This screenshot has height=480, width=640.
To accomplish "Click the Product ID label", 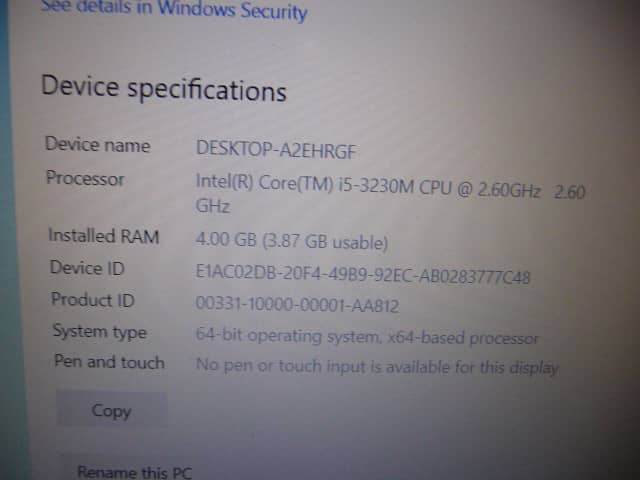I will point(93,300).
